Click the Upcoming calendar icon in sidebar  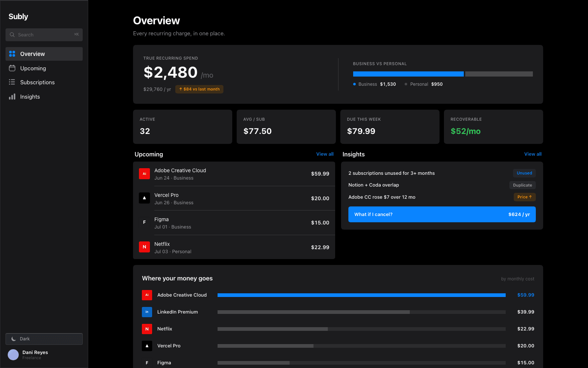tap(12, 68)
